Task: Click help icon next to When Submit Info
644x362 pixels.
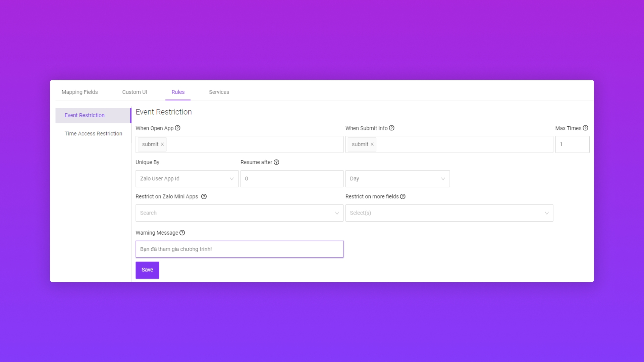Action: click(x=391, y=128)
